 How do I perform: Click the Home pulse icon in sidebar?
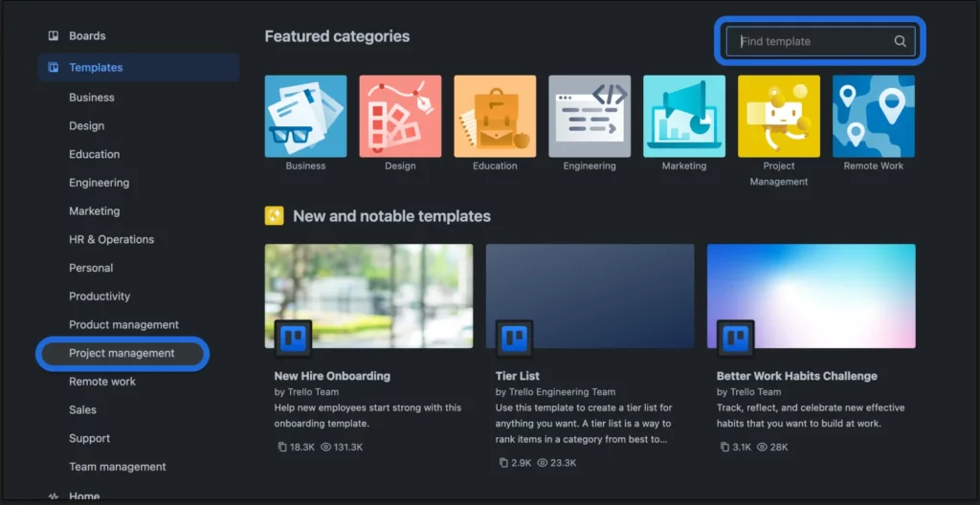54,497
